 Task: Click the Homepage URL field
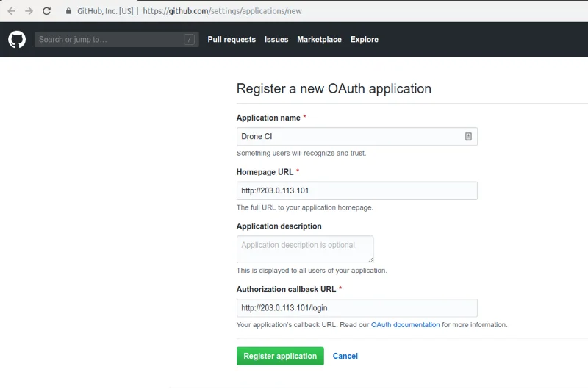(357, 190)
